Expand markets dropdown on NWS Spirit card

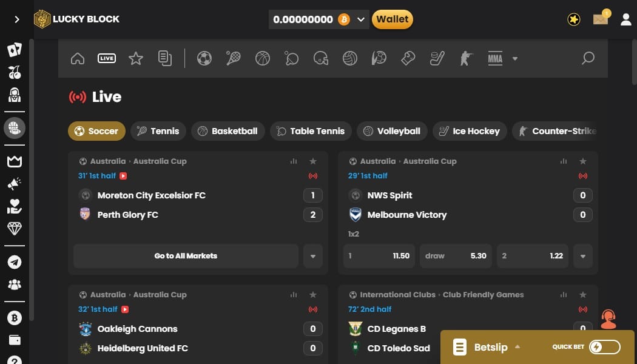click(x=583, y=256)
